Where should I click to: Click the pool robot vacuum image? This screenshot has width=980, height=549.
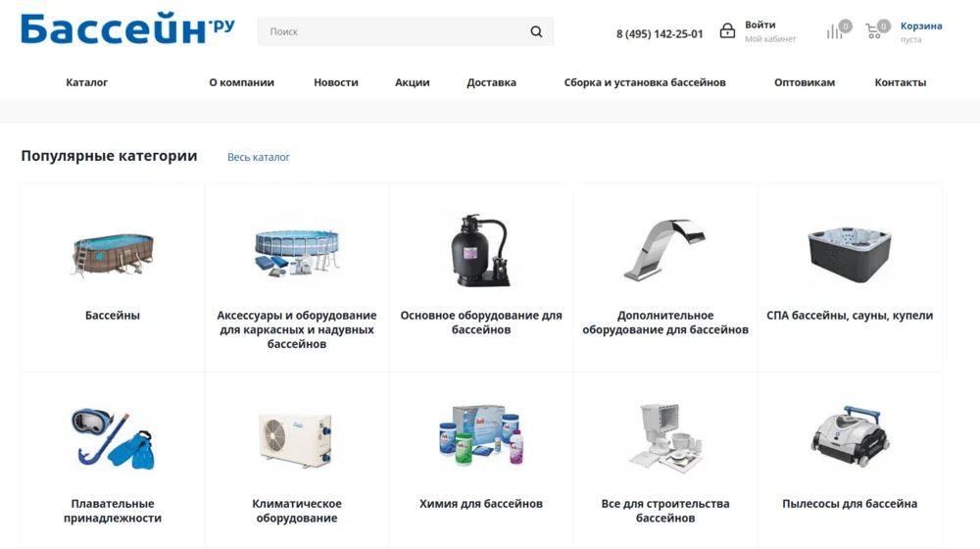[850, 436]
